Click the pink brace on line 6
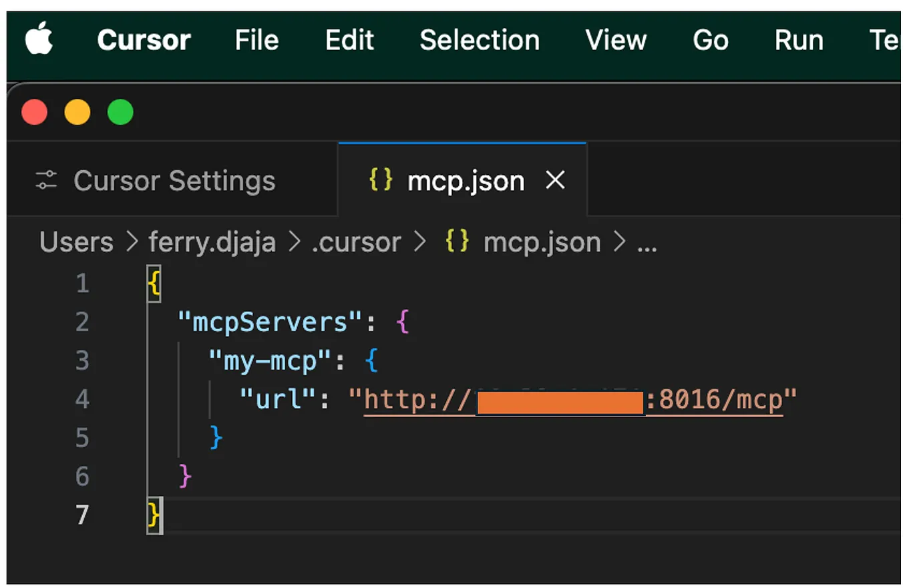Viewport: 907px width, 588px height. [x=185, y=476]
